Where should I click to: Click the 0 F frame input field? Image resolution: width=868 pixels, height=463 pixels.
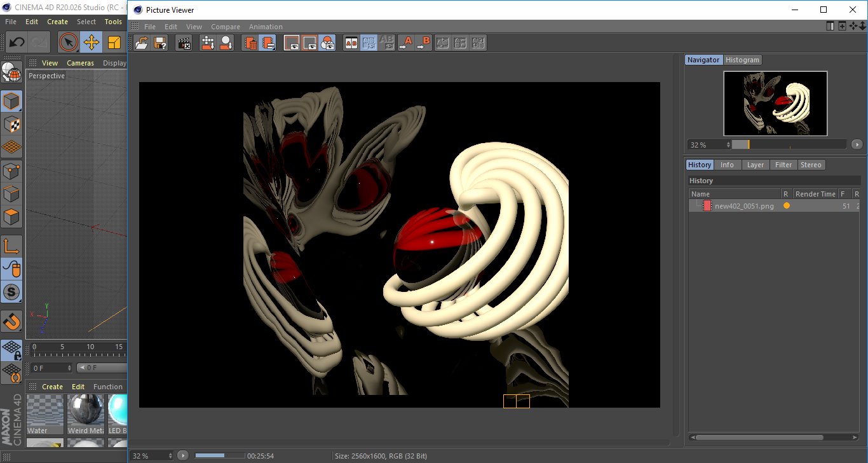[51, 368]
